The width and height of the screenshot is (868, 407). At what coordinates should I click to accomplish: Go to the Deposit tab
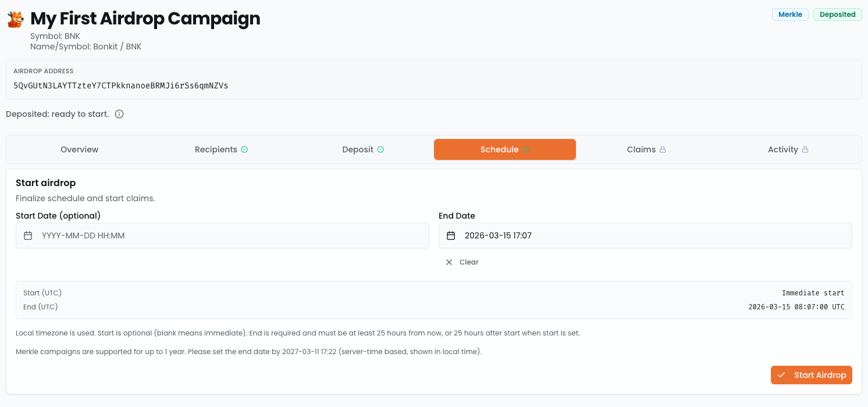(358, 149)
